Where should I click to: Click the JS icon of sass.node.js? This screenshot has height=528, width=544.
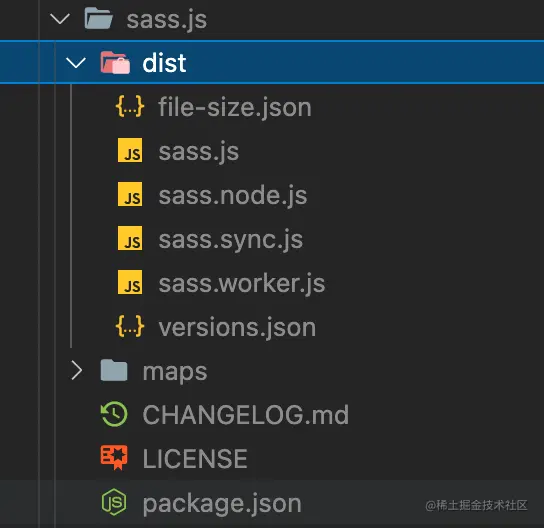click(130, 194)
